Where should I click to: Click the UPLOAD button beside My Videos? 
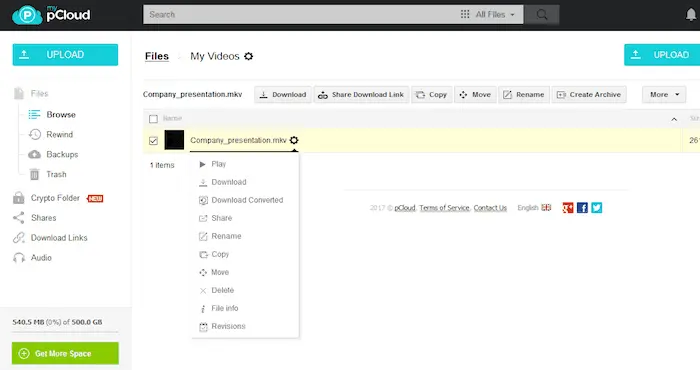(x=662, y=54)
